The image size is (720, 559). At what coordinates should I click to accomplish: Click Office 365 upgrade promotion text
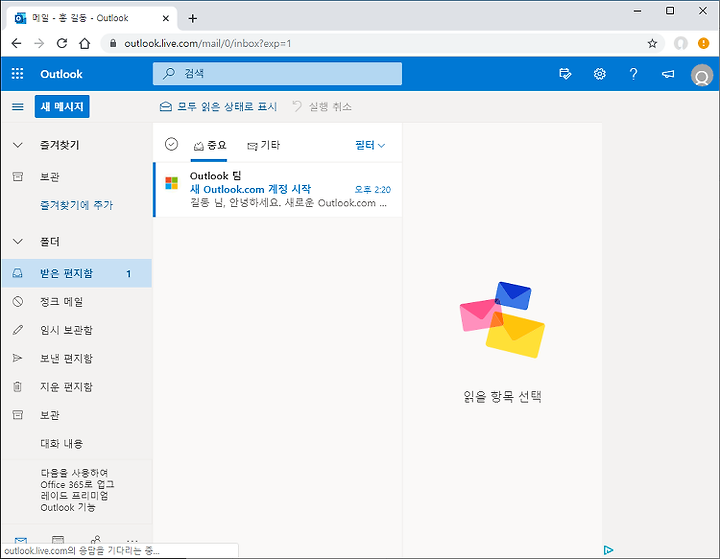pos(77,490)
